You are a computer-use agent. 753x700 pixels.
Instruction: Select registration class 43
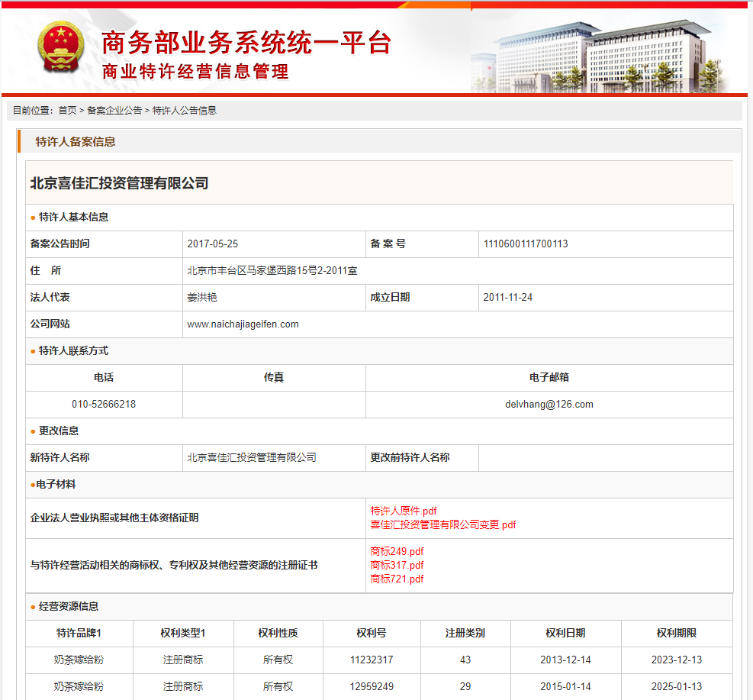click(465, 660)
